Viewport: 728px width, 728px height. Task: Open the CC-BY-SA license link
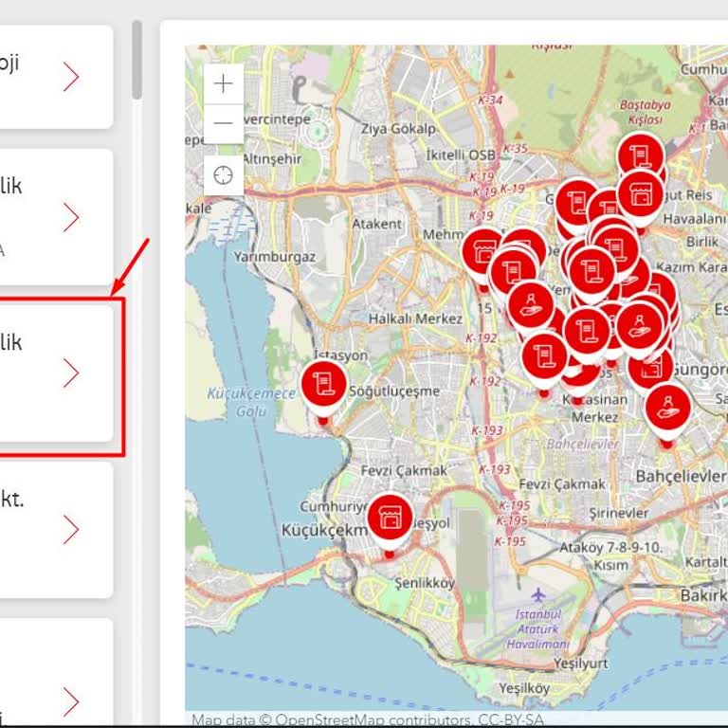click(x=511, y=719)
